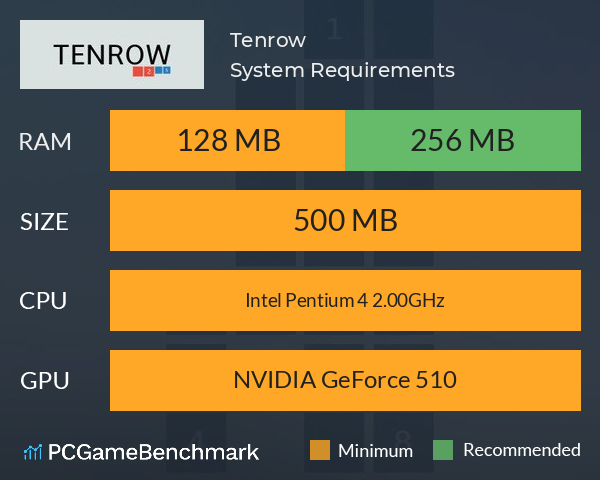The width and height of the screenshot is (600, 480).
Task: Click the Tenrow game logo thumbnail
Action: pyautogui.click(x=112, y=54)
